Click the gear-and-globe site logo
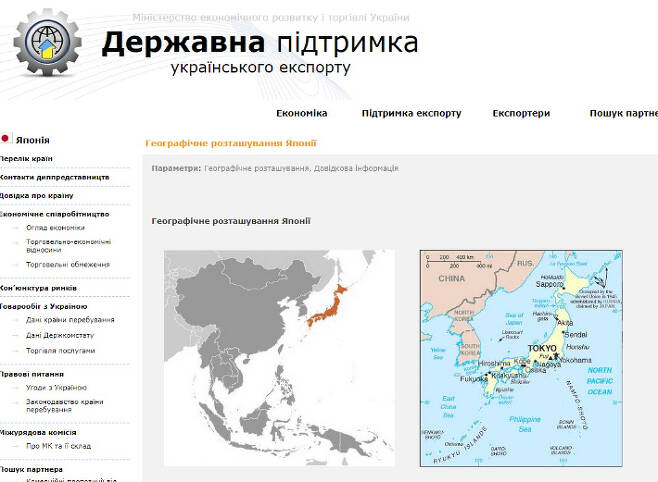This screenshot has width=658, height=482. click(x=47, y=42)
